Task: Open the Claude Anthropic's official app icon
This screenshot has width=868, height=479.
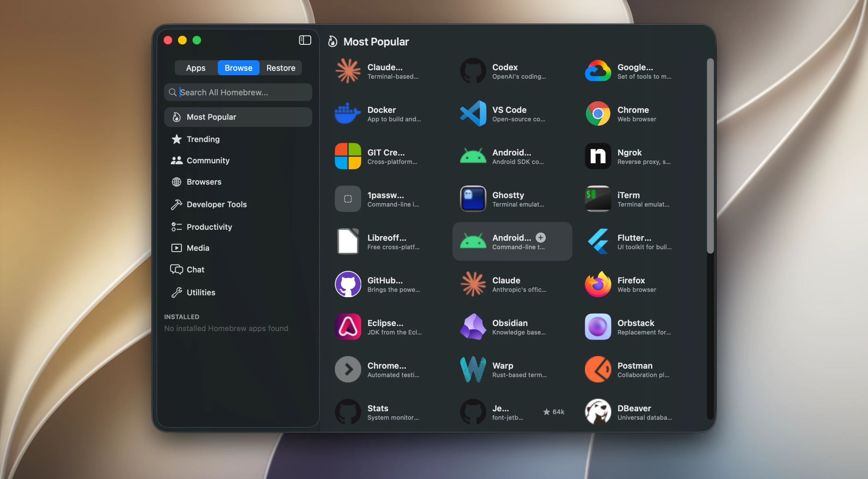Action: coord(473,284)
